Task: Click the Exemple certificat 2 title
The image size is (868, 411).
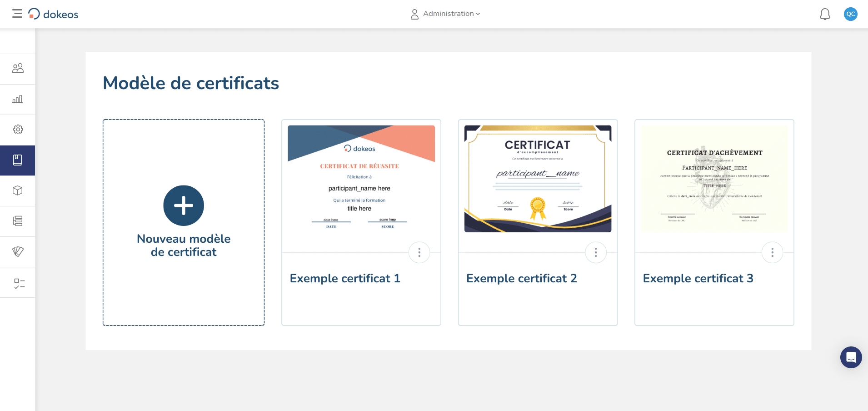Action: tap(522, 278)
